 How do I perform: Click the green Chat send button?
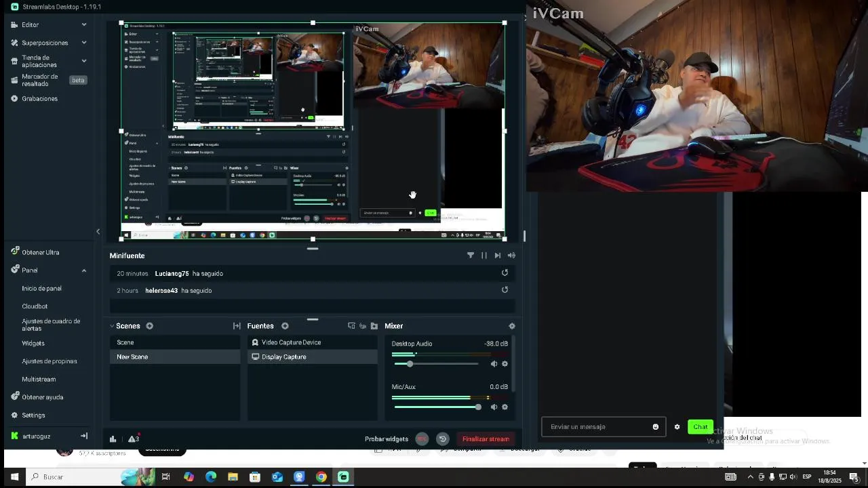point(701,427)
